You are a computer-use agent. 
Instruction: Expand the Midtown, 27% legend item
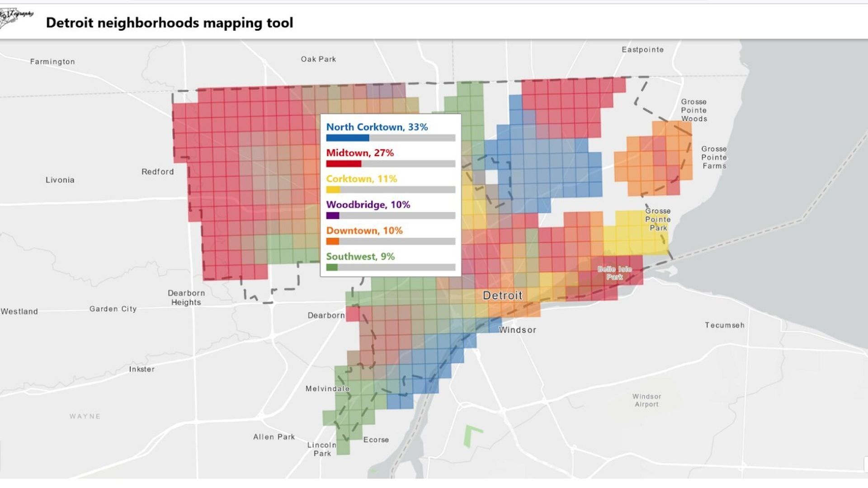point(360,153)
